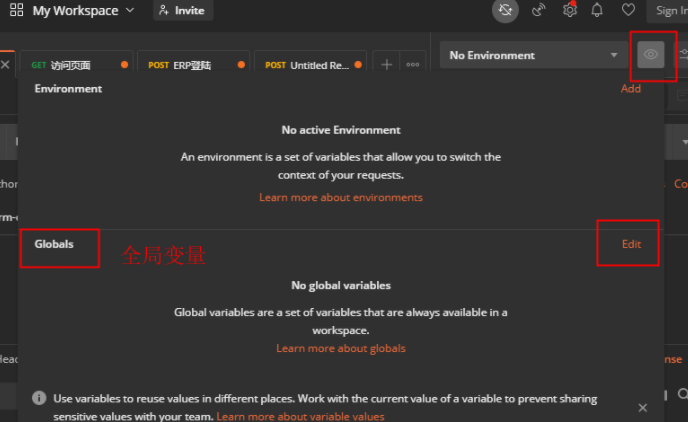Add a new request tab with plus icon
The image size is (688, 422).
tap(386, 65)
